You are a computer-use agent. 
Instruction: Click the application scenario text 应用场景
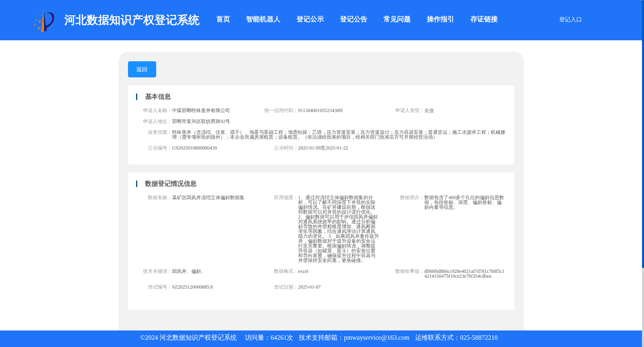(x=339, y=229)
